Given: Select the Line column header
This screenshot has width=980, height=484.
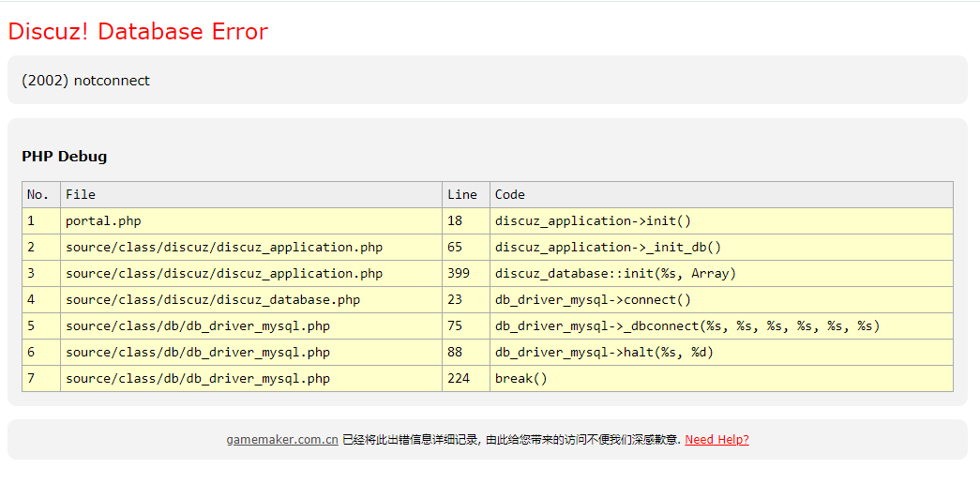Looking at the screenshot, I should 462,195.
